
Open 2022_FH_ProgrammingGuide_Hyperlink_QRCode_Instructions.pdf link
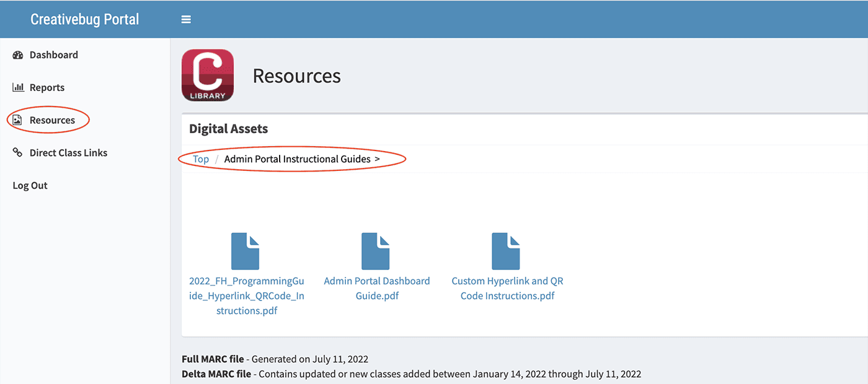point(247,295)
